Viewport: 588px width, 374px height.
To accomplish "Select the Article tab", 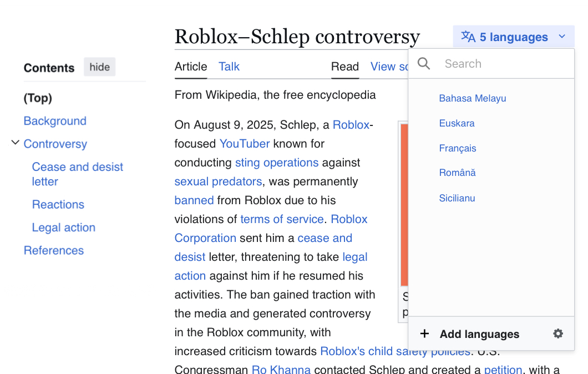I will pyautogui.click(x=191, y=67).
